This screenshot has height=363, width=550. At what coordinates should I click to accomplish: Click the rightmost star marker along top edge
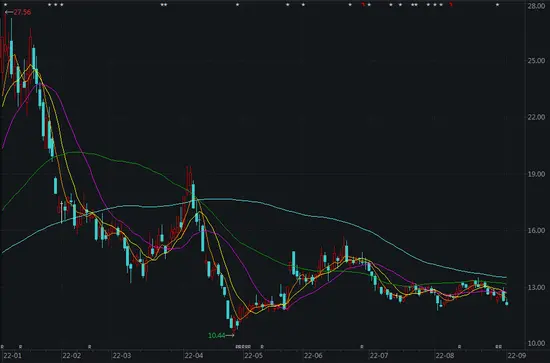pos(497,5)
